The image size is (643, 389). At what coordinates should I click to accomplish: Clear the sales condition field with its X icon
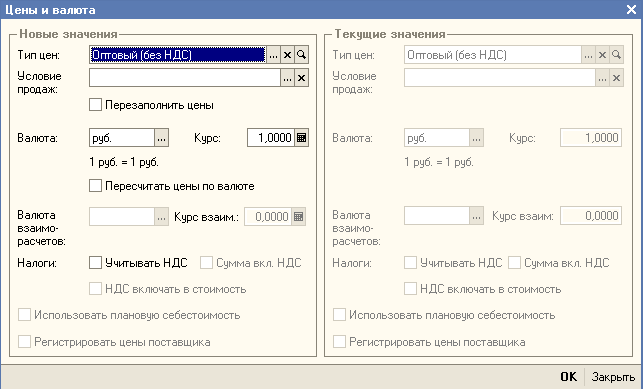tap(301, 78)
